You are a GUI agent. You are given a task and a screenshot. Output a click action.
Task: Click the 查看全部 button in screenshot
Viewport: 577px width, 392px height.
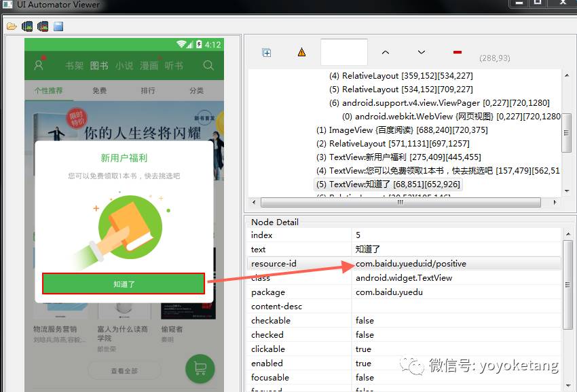(x=124, y=371)
